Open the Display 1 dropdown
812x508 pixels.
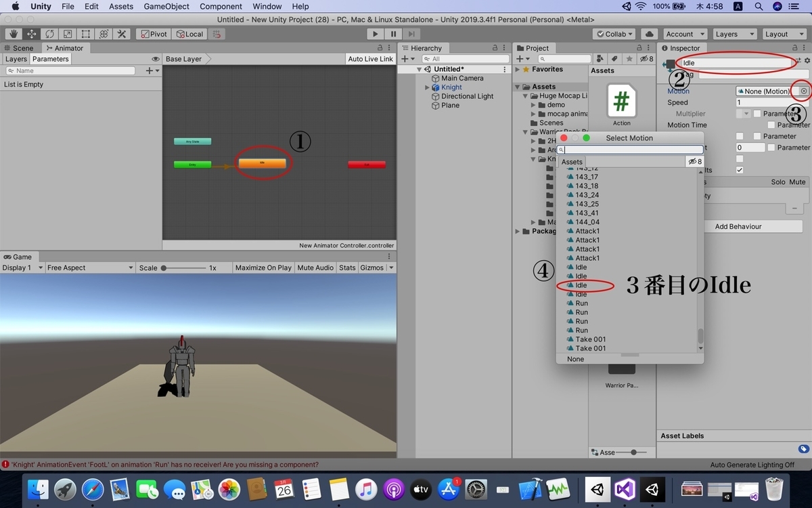(x=22, y=268)
